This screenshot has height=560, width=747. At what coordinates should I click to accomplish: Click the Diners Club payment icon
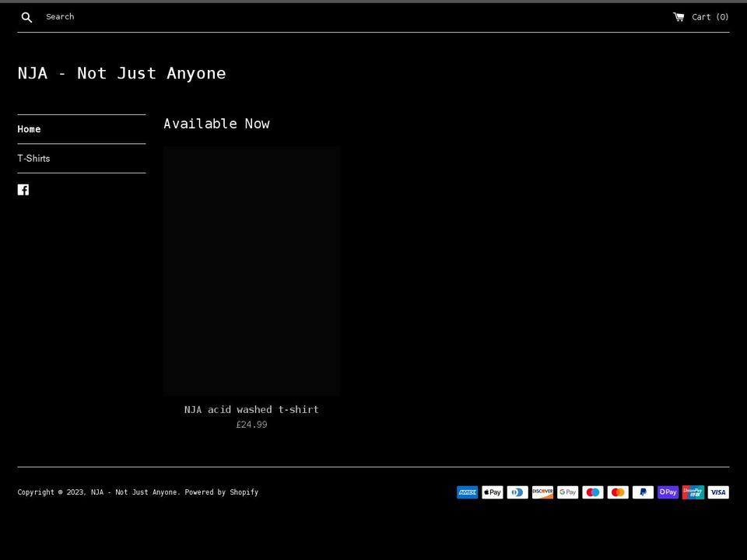517,492
